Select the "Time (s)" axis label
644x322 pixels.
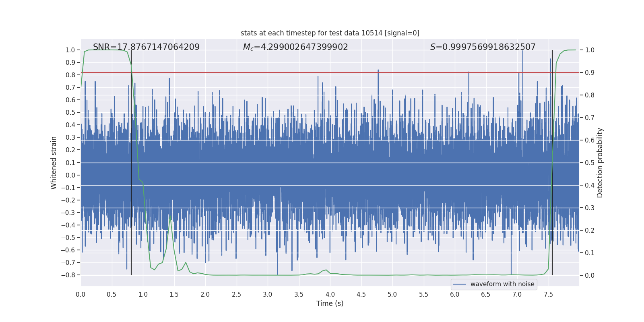[x=330, y=303]
